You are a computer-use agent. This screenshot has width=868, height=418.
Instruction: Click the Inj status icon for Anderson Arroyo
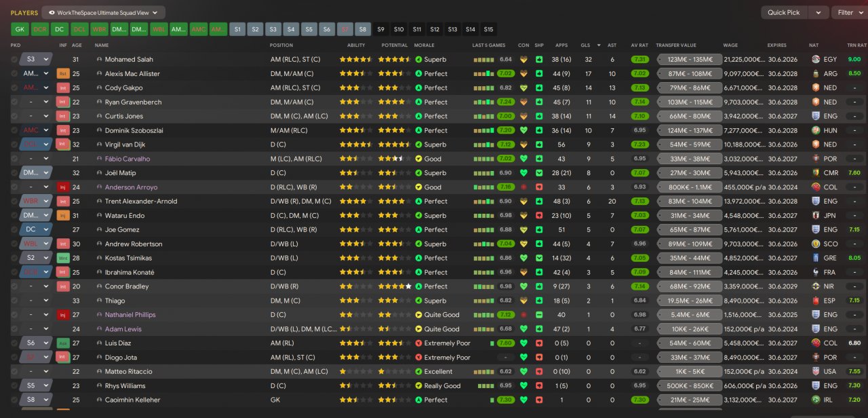click(63, 187)
